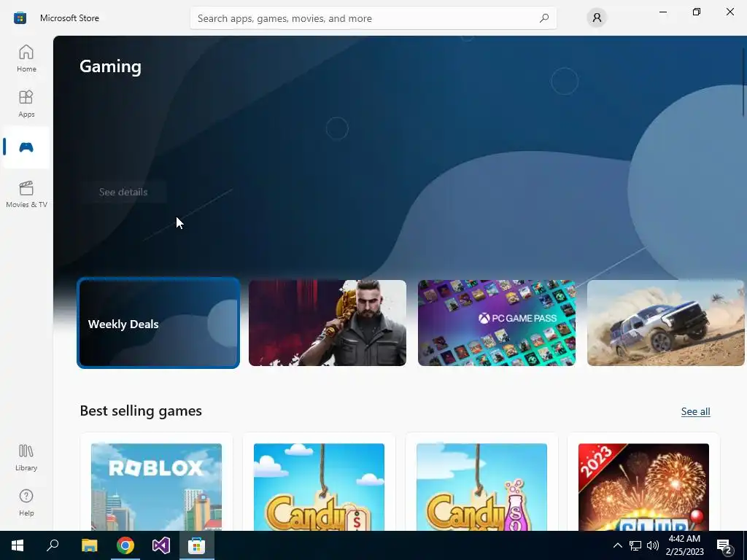
Task: Open the Home section in sidebar
Action: [26, 58]
